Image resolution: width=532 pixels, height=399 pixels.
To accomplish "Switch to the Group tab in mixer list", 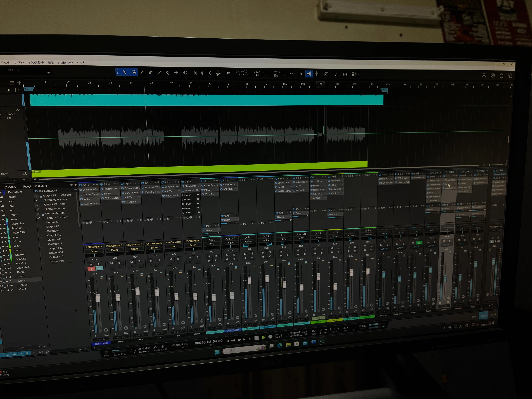I will pos(27,187).
